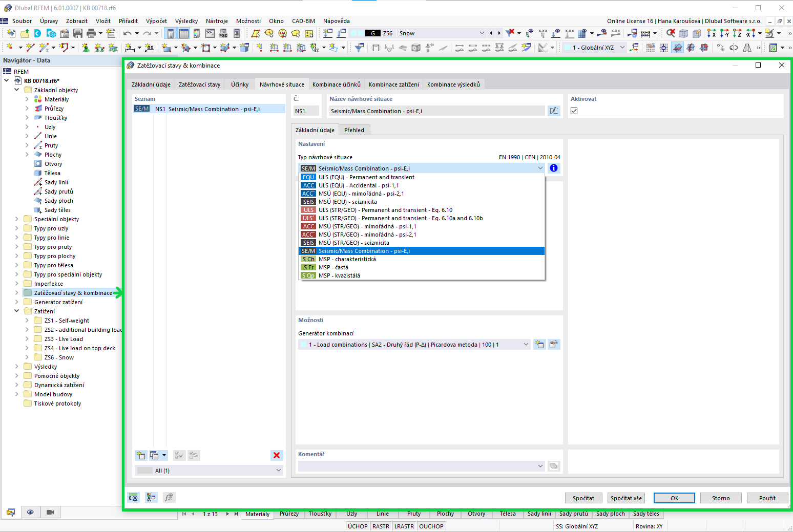Viewport: 793px width, 532px height.
Task: Click the red X delete icon under Seznam
Action: pos(277,455)
